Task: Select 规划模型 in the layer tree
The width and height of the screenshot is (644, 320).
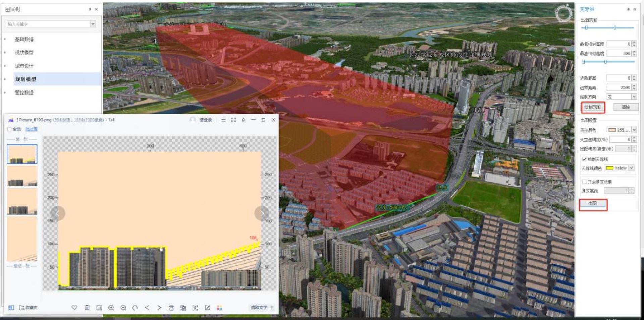Action: point(25,79)
